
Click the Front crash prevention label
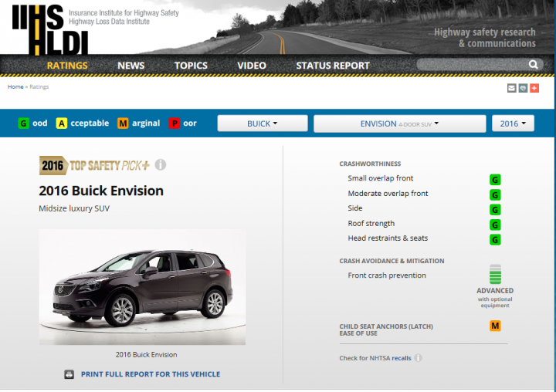click(x=387, y=275)
